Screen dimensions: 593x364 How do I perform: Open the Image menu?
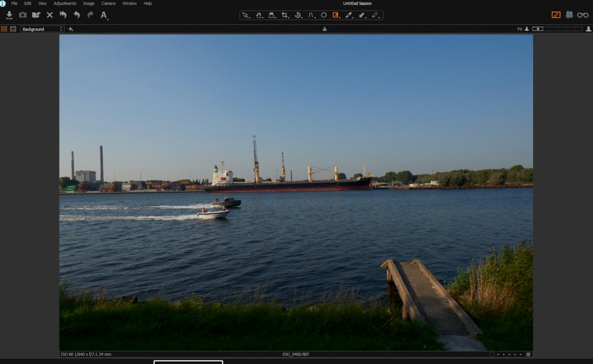click(88, 4)
